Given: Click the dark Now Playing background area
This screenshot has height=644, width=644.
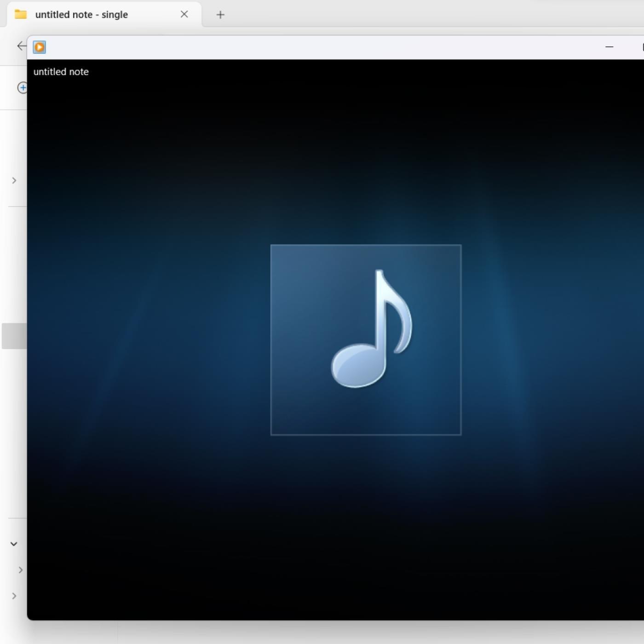Looking at the screenshot, I should point(138,529).
